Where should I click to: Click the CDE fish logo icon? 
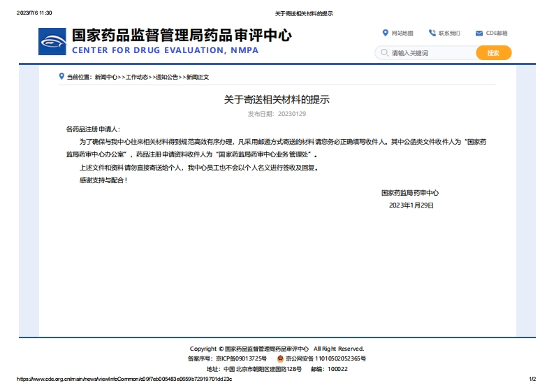tap(52, 43)
